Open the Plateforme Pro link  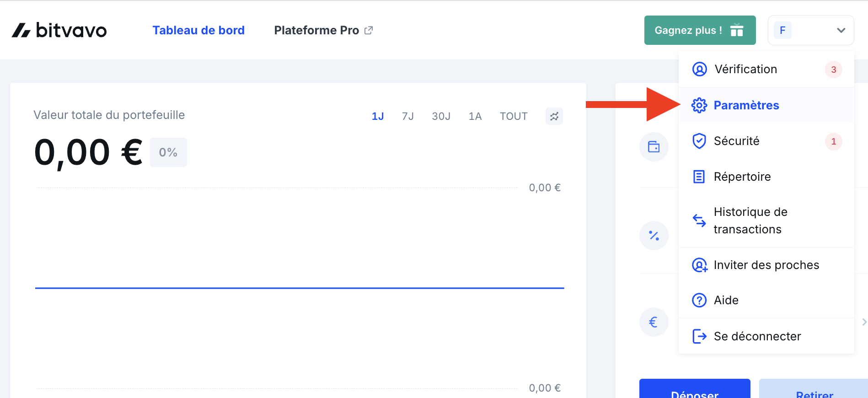point(323,30)
